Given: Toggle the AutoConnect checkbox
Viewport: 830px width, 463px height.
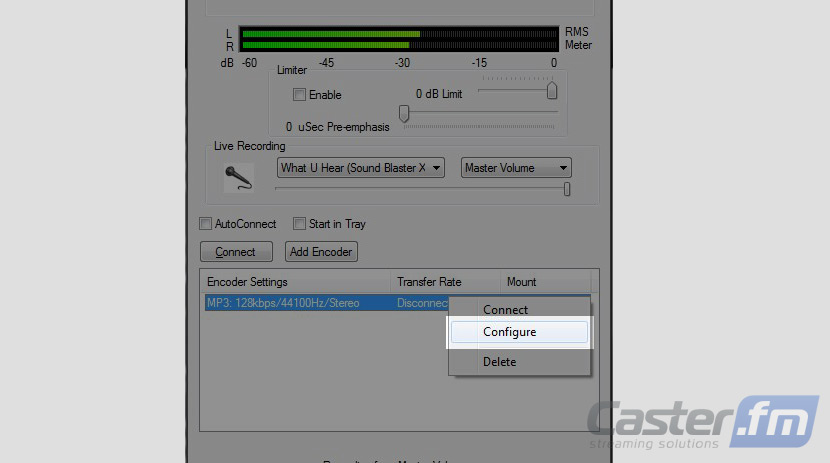Looking at the screenshot, I should (205, 224).
